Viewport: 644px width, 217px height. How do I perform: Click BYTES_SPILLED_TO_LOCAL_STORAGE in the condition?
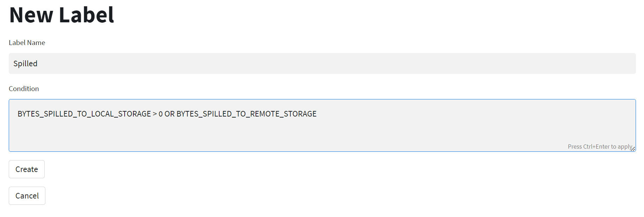pos(84,114)
